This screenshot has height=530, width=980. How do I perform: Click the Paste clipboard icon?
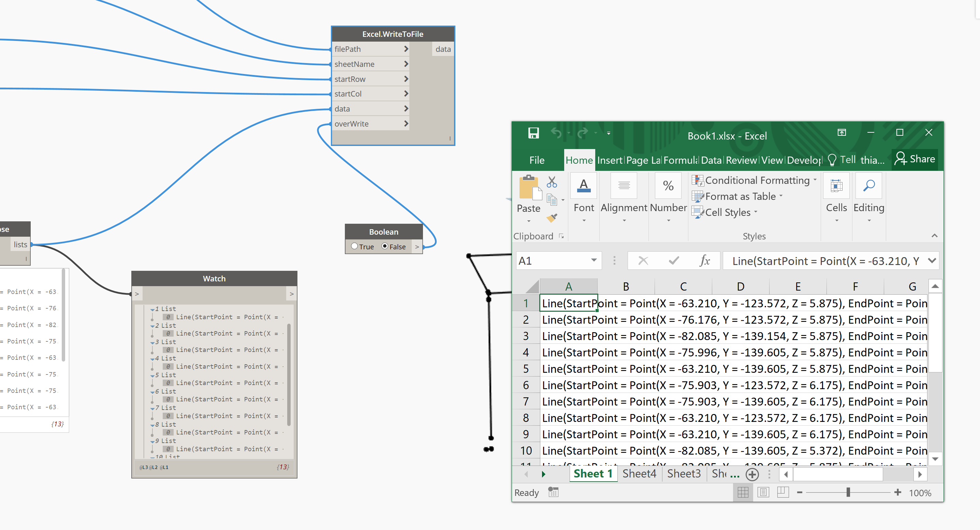(x=528, y=188)
